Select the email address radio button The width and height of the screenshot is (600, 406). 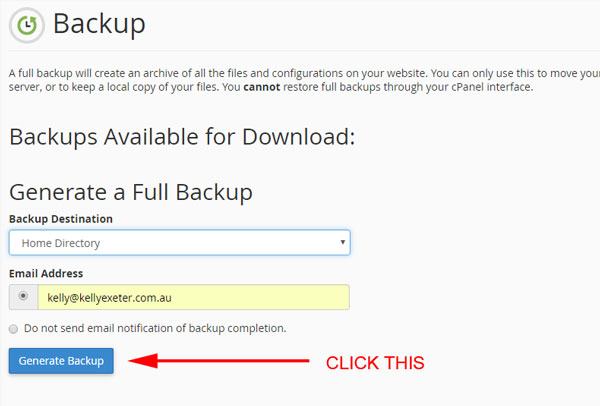(x=23, y=296)
